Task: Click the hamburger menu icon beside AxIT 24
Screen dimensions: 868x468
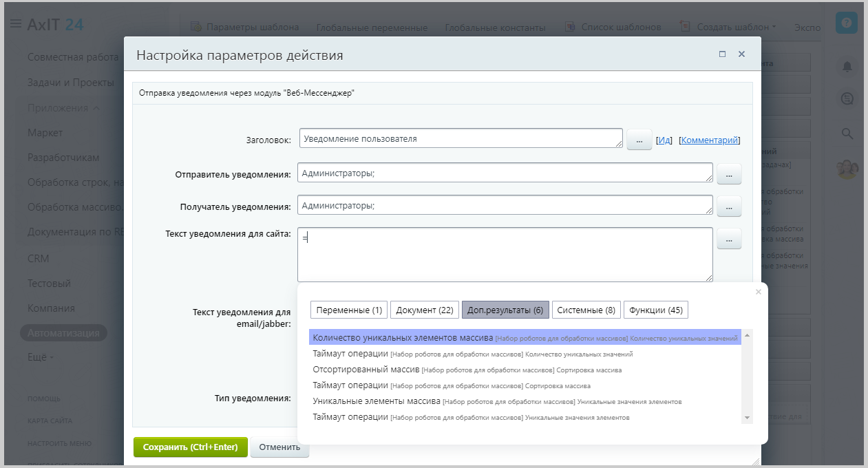Action: pos(15,25)
